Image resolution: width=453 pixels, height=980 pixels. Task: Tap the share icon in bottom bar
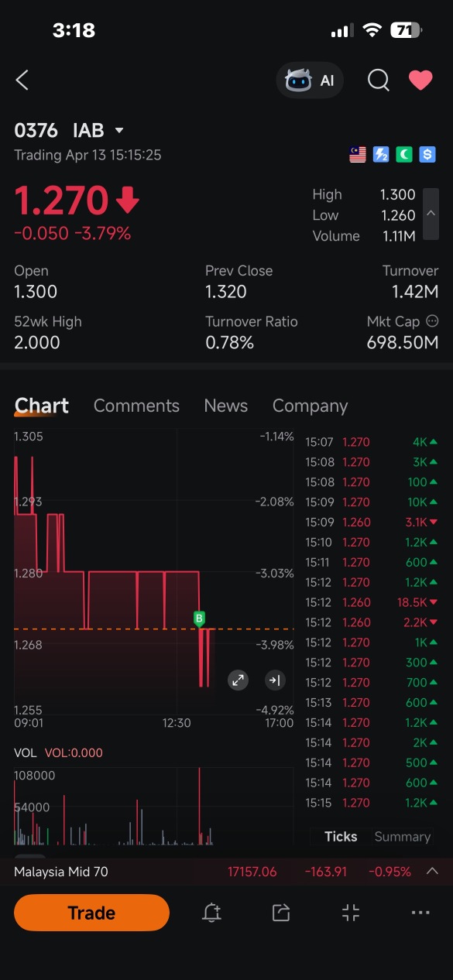pos(281,913)
